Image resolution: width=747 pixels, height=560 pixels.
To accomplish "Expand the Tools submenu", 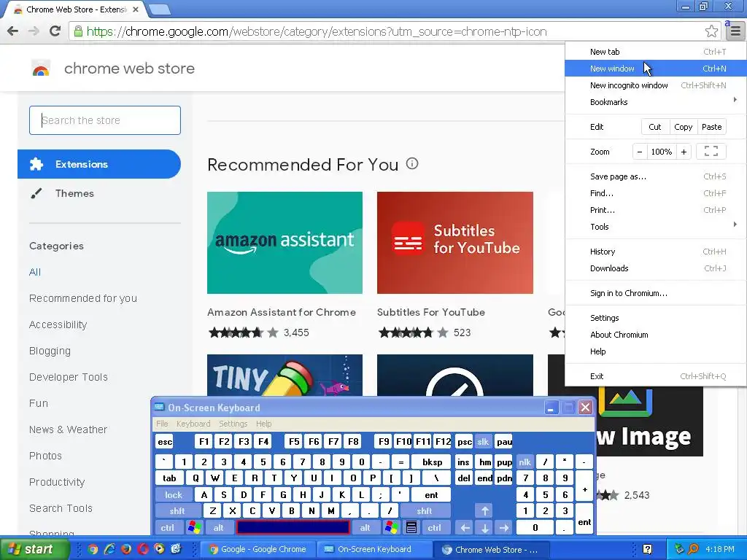I will [656, 227].
